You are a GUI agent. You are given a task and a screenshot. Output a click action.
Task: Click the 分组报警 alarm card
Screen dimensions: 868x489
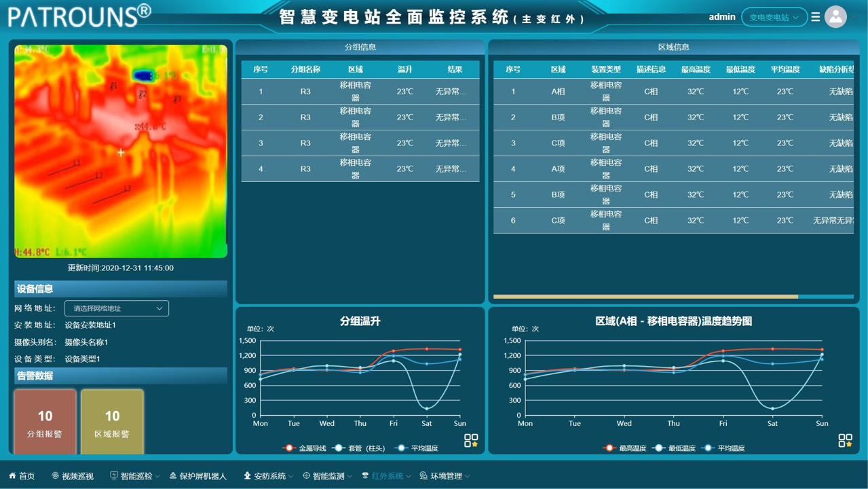(45, 421)
